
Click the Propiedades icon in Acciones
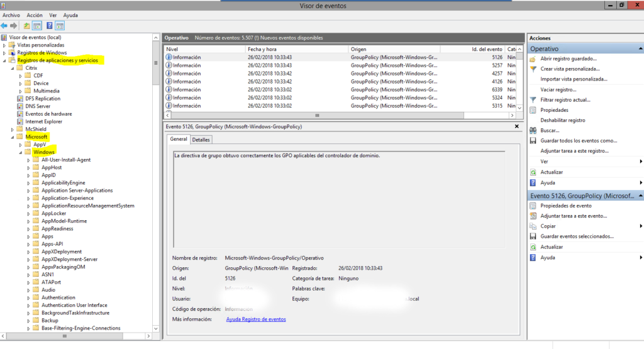pyautogui.click(x=533, y=110)
